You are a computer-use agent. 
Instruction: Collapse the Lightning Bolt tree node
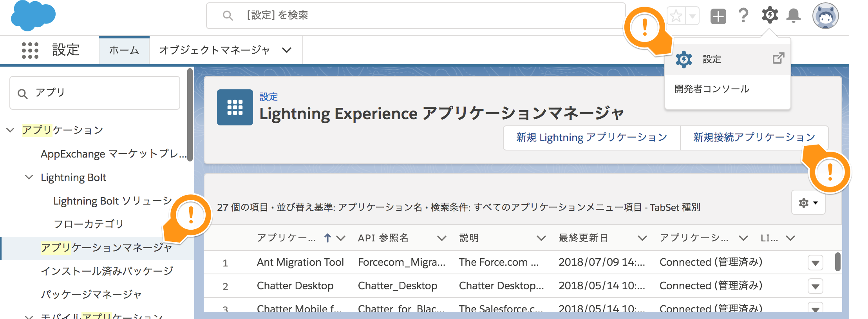[29, 177]
